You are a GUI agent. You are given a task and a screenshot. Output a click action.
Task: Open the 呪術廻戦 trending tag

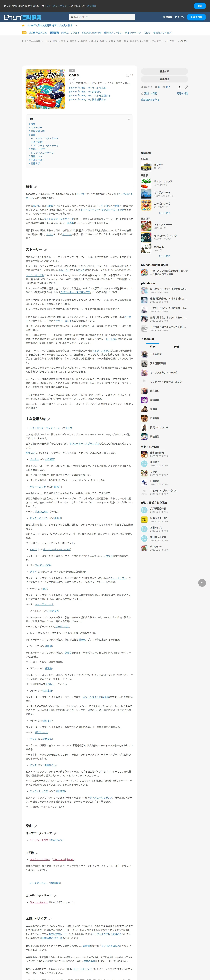pyautogui.click(x=54, y=33)
